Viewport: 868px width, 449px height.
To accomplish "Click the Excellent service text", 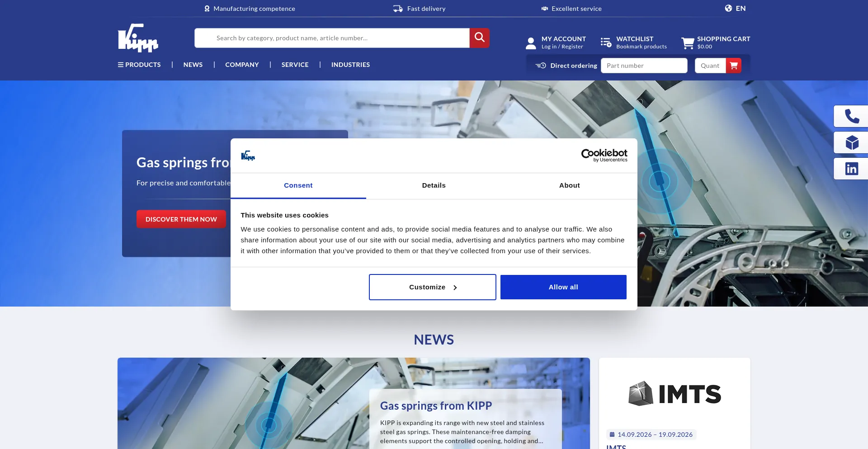I will (576, 9).
